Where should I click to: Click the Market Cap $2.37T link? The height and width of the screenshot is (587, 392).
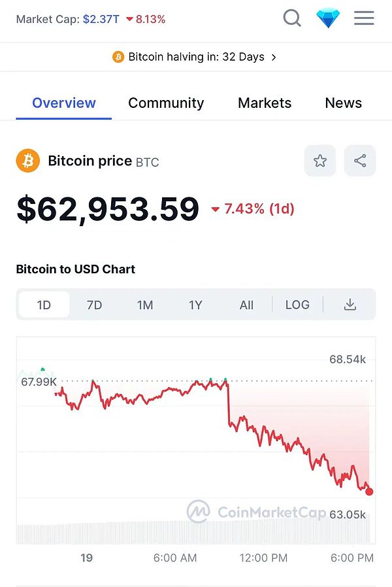101,19
